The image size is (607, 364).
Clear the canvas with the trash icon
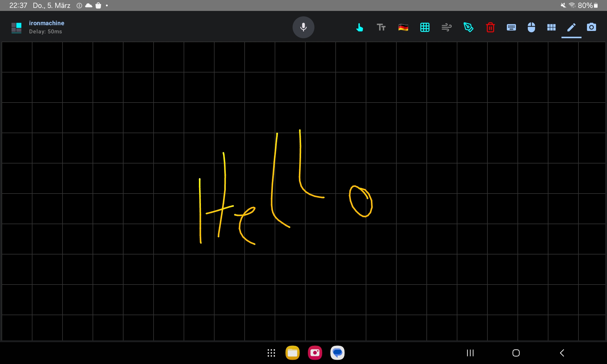coord(490,27)
